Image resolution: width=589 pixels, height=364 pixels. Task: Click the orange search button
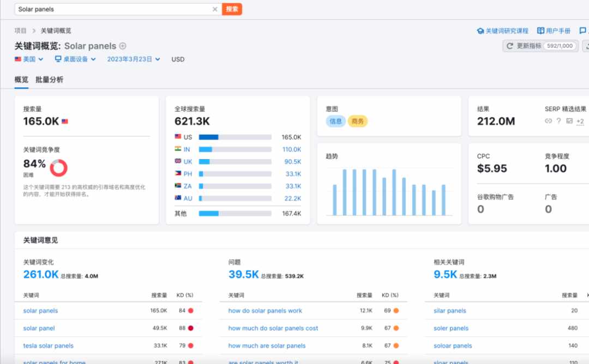pyautogui.click(x=232, y=9)
